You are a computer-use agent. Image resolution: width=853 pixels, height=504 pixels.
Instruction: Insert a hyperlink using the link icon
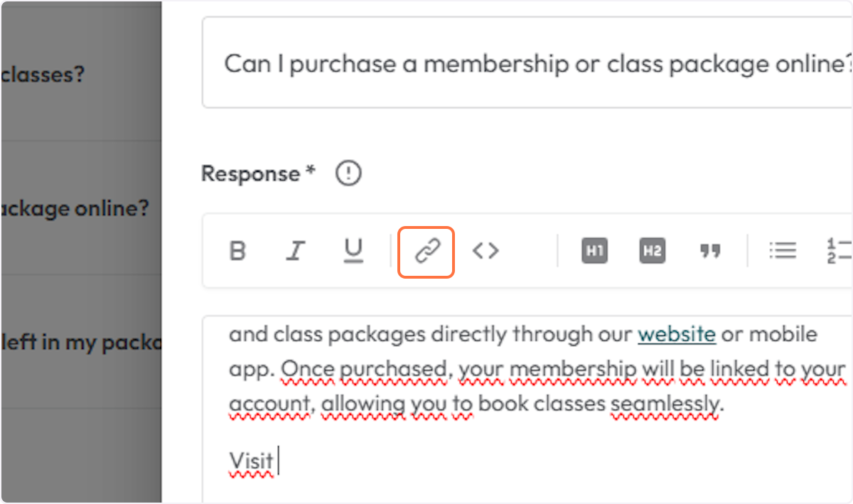point(426,251)
